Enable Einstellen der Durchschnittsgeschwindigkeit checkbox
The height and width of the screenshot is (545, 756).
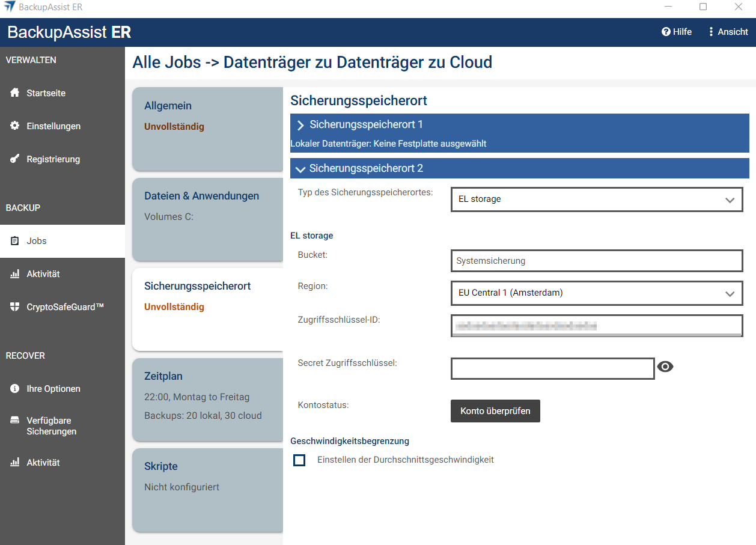[299, 460]
